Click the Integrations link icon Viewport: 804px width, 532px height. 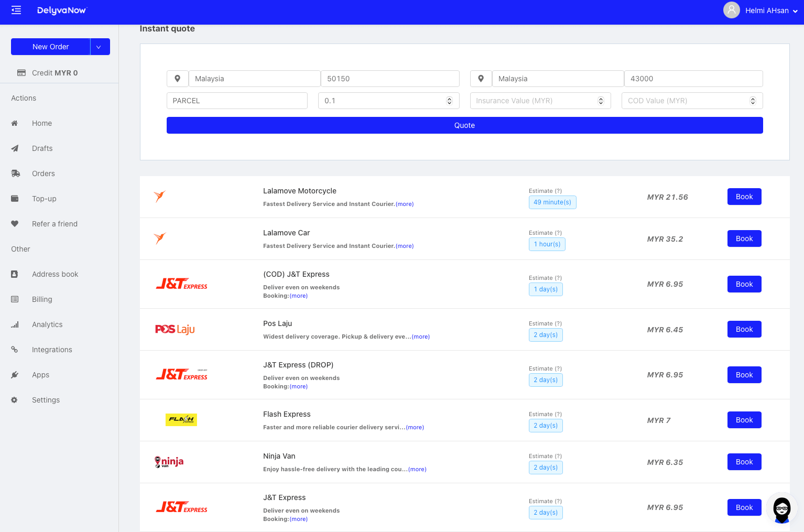15,350
